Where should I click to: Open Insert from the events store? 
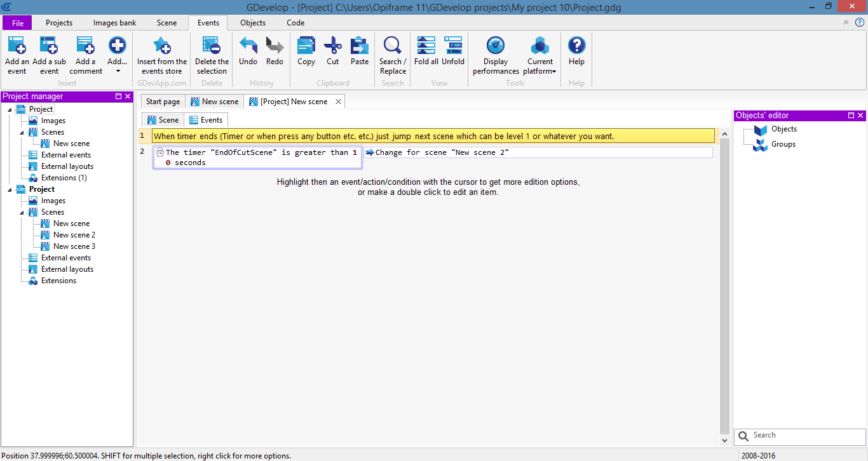162,47
